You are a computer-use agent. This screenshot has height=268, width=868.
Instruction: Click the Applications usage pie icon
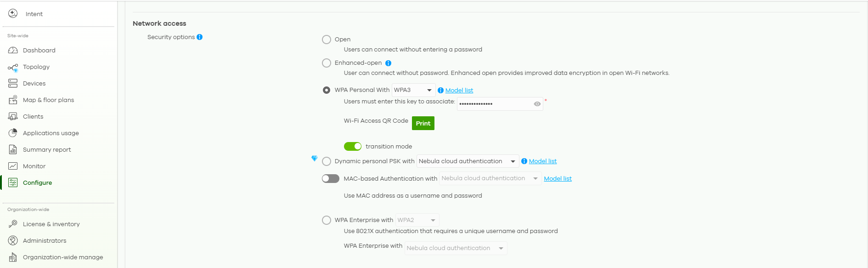click(x=13, y=133)
